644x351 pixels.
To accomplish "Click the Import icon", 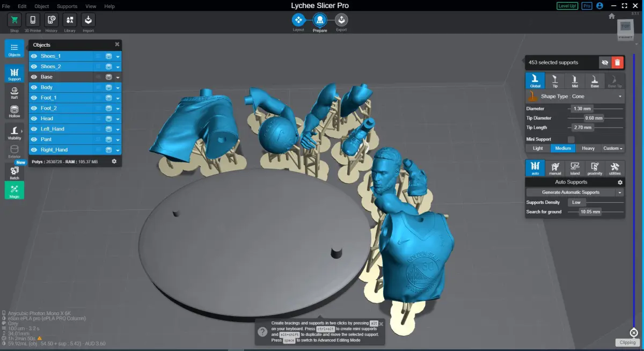I will (88, 20).
